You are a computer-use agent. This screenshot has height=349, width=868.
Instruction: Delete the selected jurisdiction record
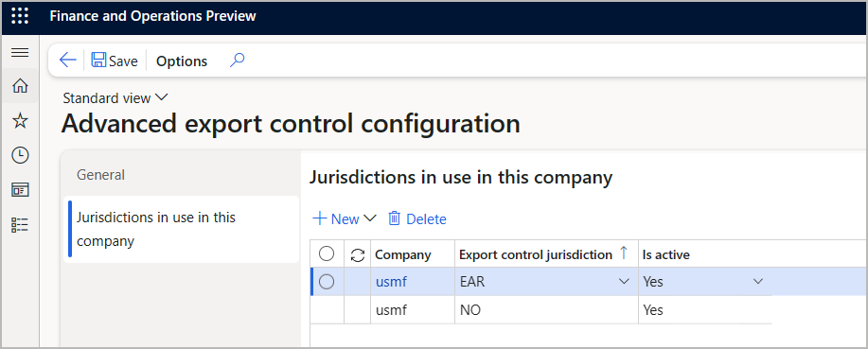pyautogui.click(x=417, y=219)
